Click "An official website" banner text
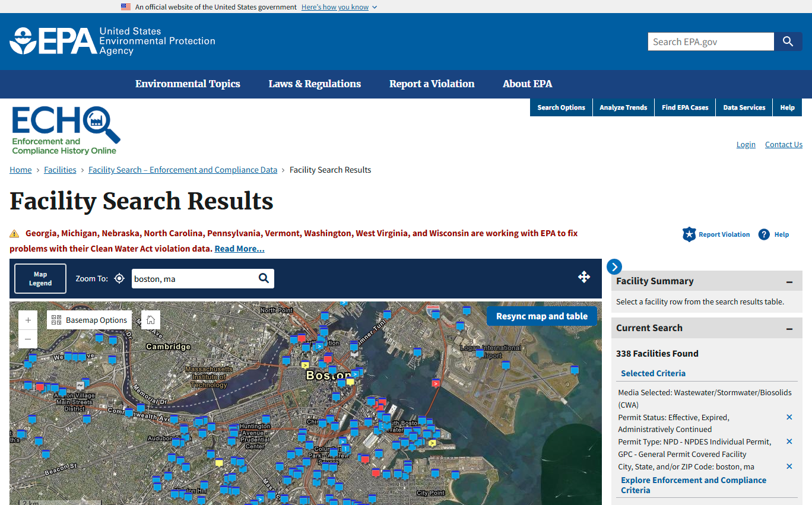Image resolution: width=812 pixels, height=505 pixels. (216, 7)
